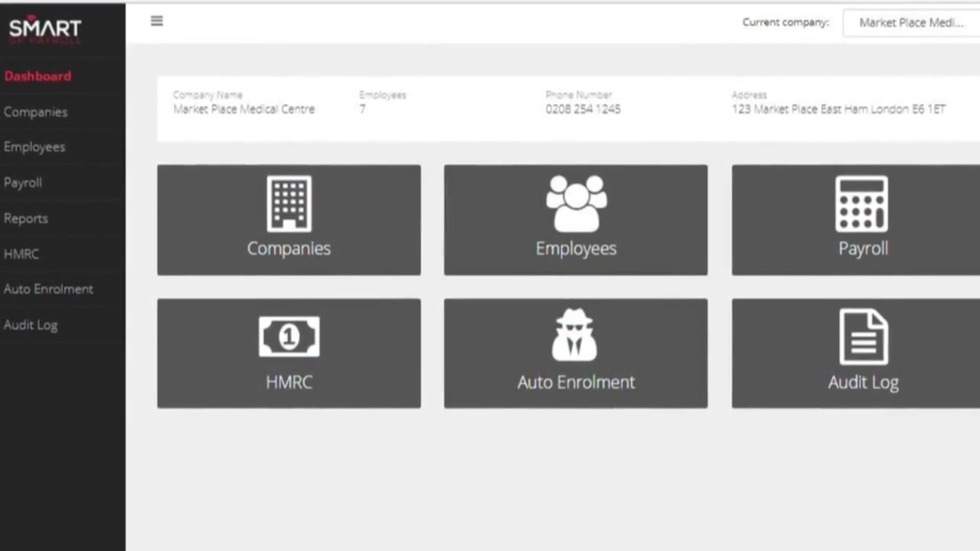Screen dimensions: 980x551
Task: Click the Payroll calculator icon
Action: pyautogui.click(x=862, y=204)
